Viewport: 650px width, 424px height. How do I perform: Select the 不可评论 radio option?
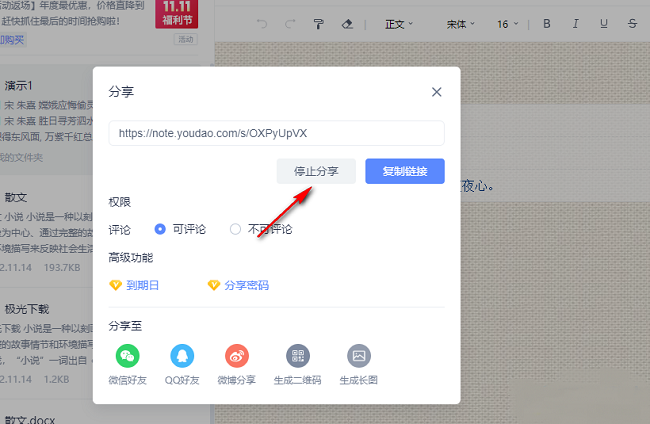(x=236, y=229)
